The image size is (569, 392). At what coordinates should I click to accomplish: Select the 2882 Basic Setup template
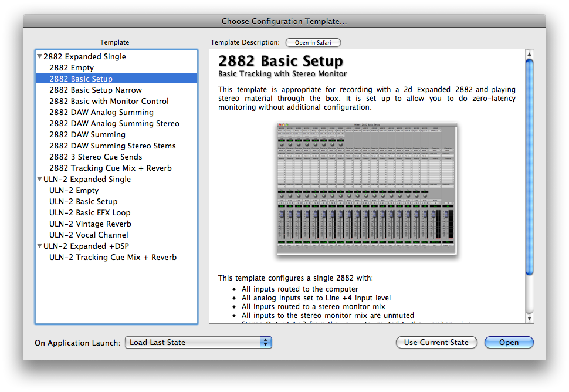click(x=117, y=79)
